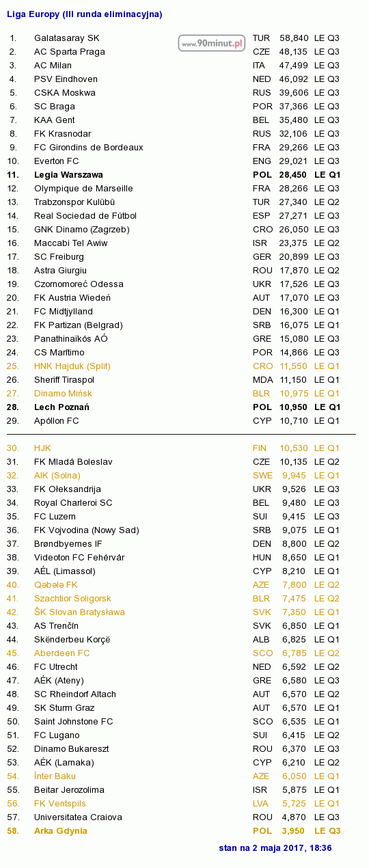Click the Arka Gdynia team name
The height and width of the screenshot is (868, 369).
pyautogui.click(x=61, y=831)
